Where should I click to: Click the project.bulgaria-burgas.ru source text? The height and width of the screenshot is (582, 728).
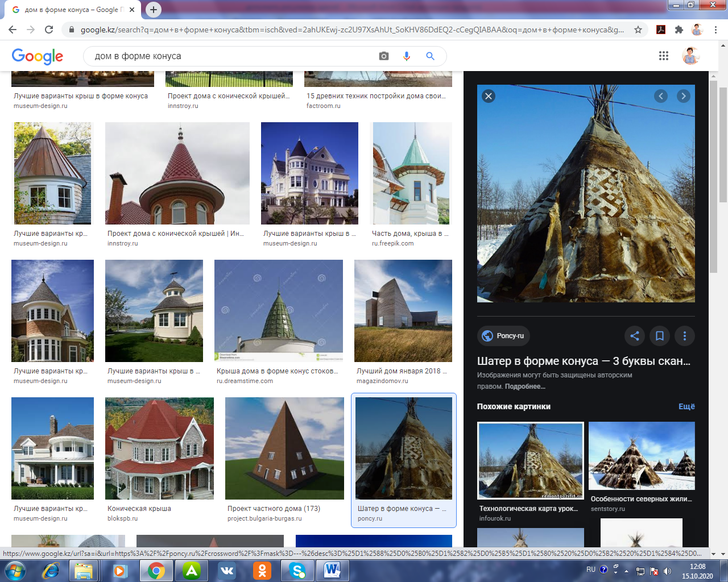coord(264,518)
